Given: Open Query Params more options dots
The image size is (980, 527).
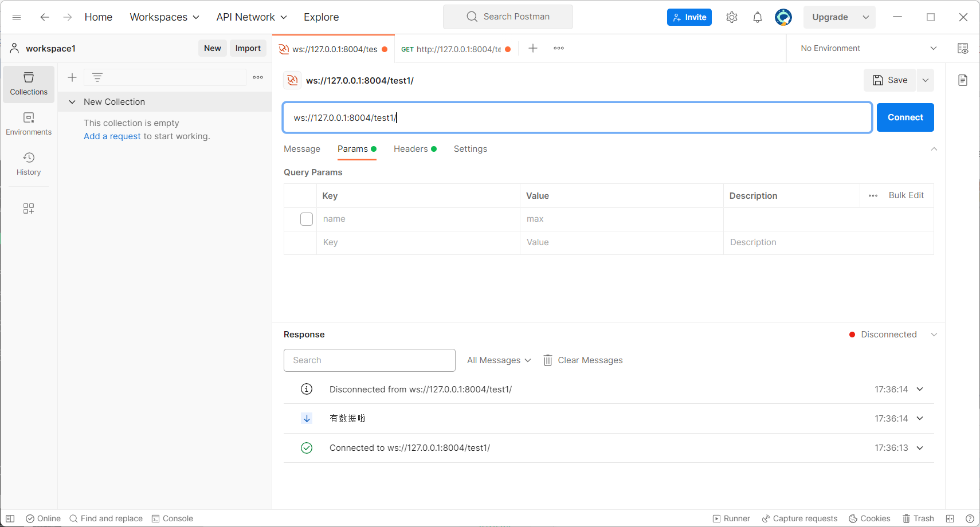Looking at the screenshot, I should [873, 195].
